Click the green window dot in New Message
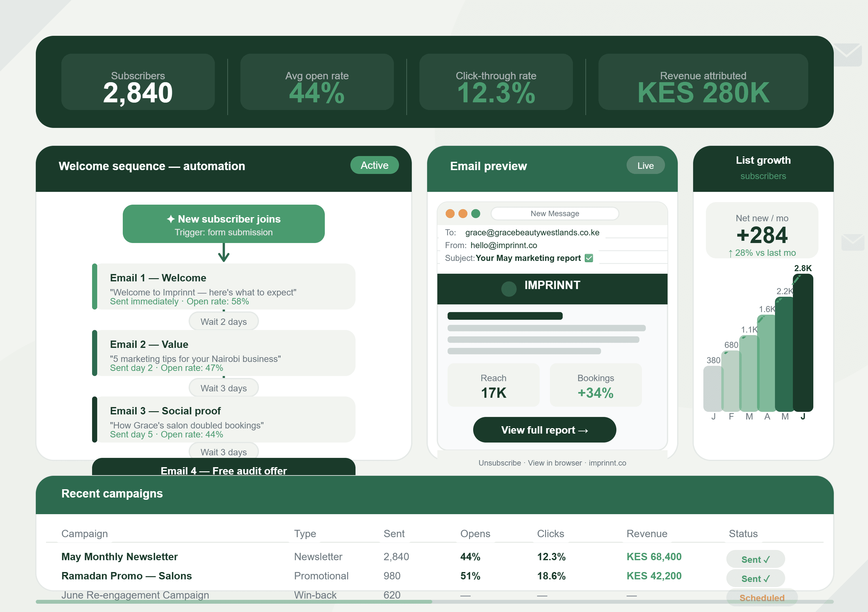The image size is (868, 612). (476, 214)
